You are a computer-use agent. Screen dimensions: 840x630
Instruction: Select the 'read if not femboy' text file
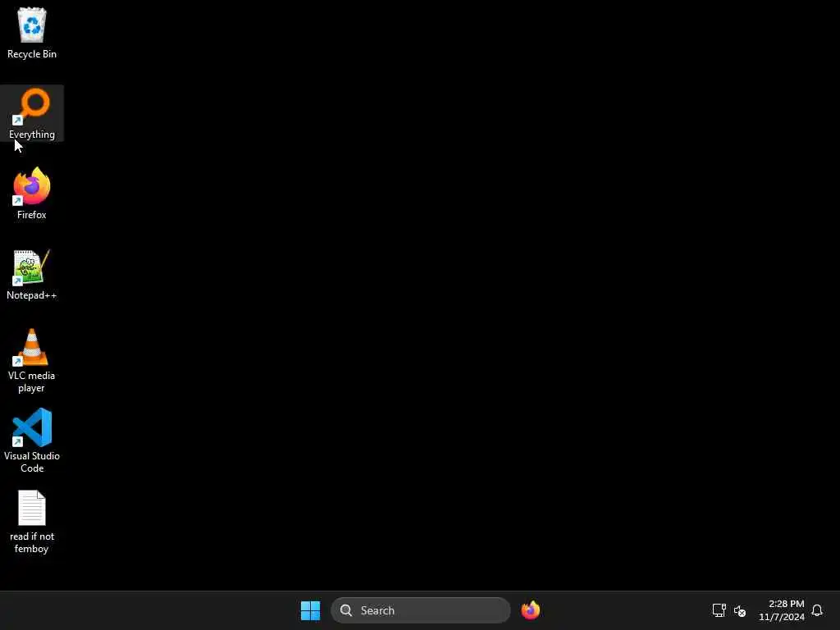click(x=32, y=522)
